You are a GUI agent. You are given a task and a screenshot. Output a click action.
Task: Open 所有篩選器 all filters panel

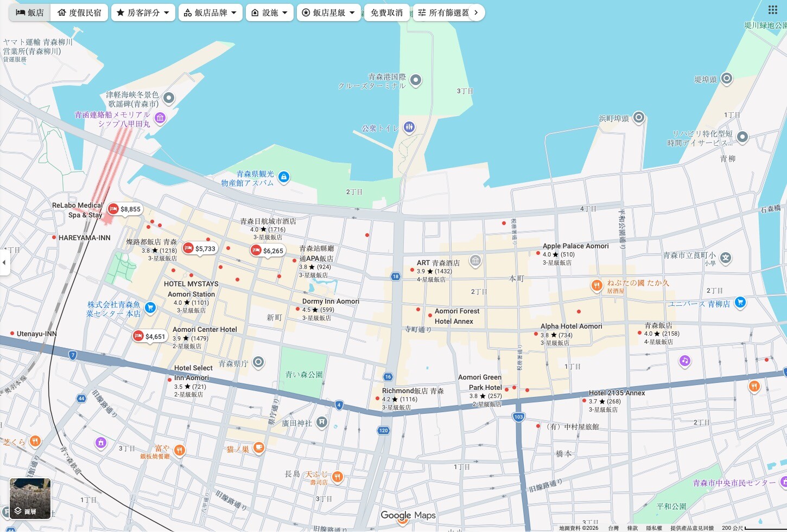[443, 12]
